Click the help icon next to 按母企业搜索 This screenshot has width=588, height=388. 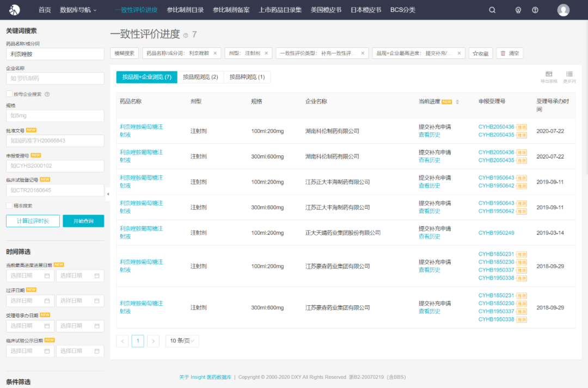tap(47, 94)
